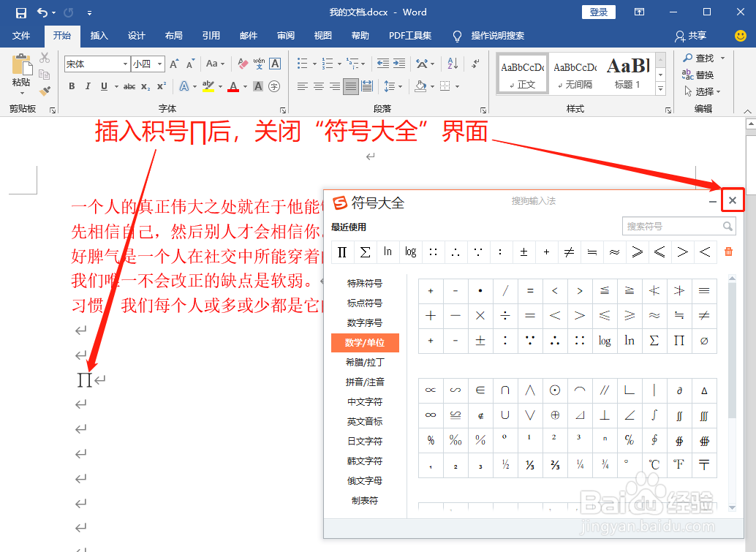Open the font name dropdown 宋体
Viewport: 756px width, 552px height.
click(125, 64)
